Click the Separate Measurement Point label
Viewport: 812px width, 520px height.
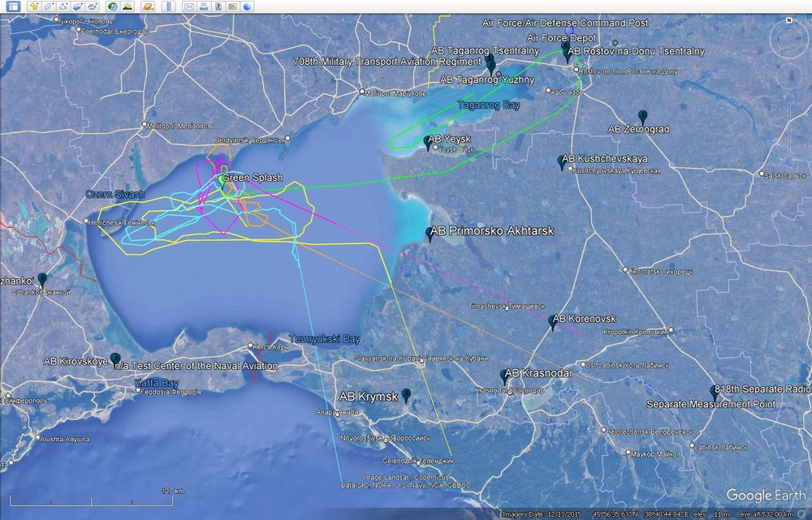point(711,404)
